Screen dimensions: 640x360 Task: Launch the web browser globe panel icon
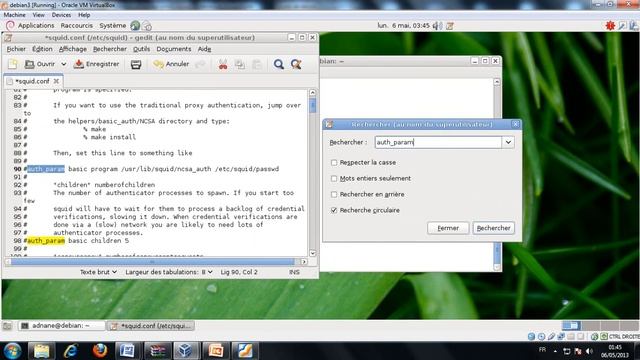pyautogui.click(x=135, y=26)
